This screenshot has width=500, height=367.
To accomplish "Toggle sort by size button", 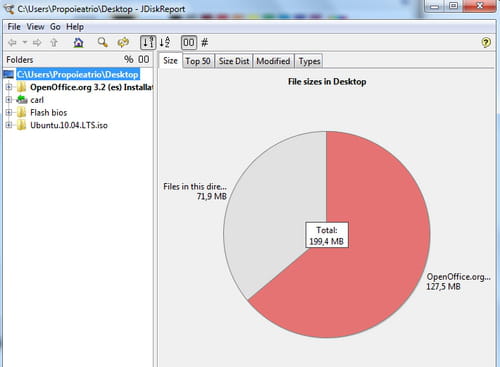I will point(148,42).
